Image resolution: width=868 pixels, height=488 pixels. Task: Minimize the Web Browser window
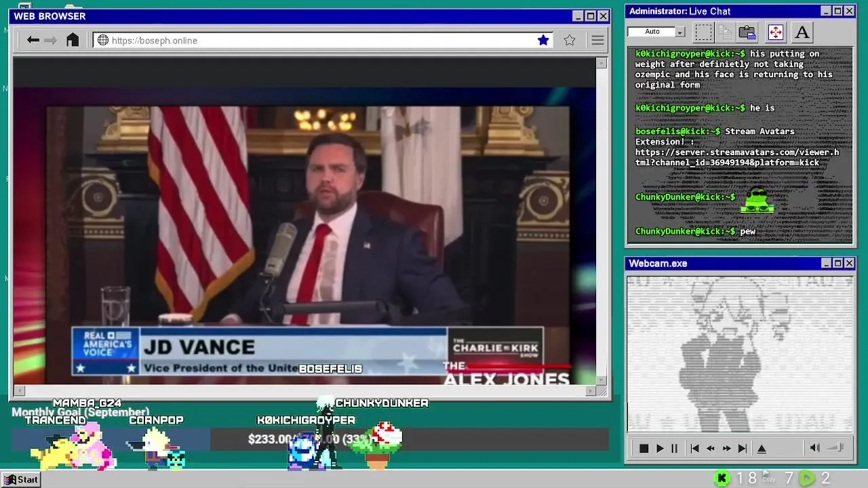point(578,16)
